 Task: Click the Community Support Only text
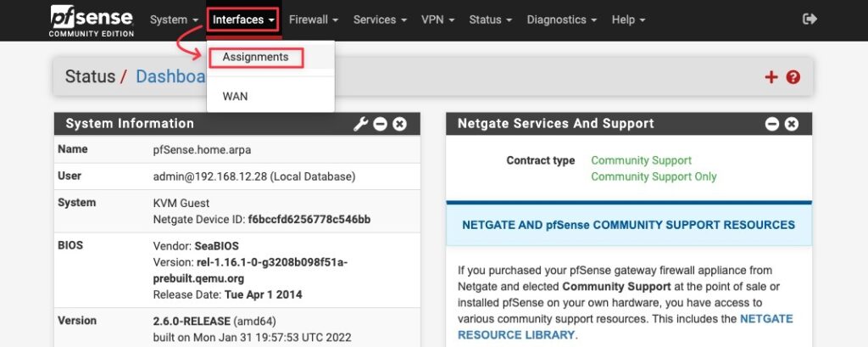point(654,176)
